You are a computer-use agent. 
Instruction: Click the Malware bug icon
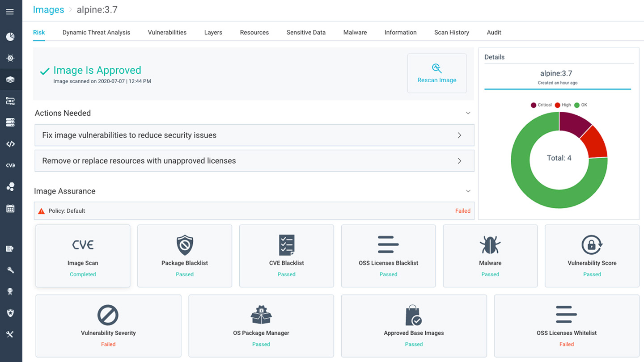pos(490,245)
